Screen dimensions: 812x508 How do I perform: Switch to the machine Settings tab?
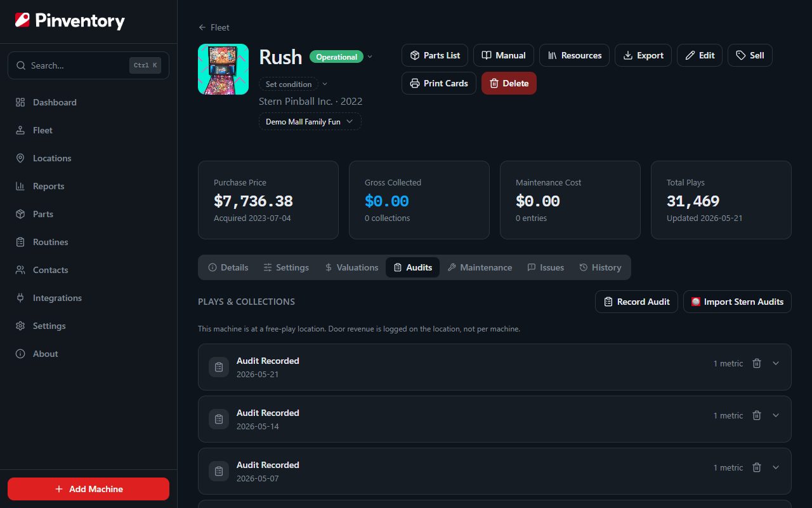(286, 267)
